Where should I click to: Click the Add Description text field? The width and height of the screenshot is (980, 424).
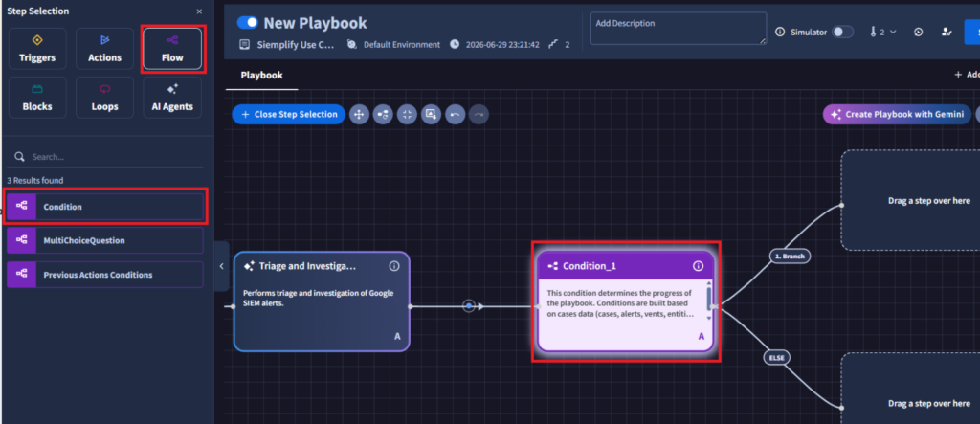(679, 28)
